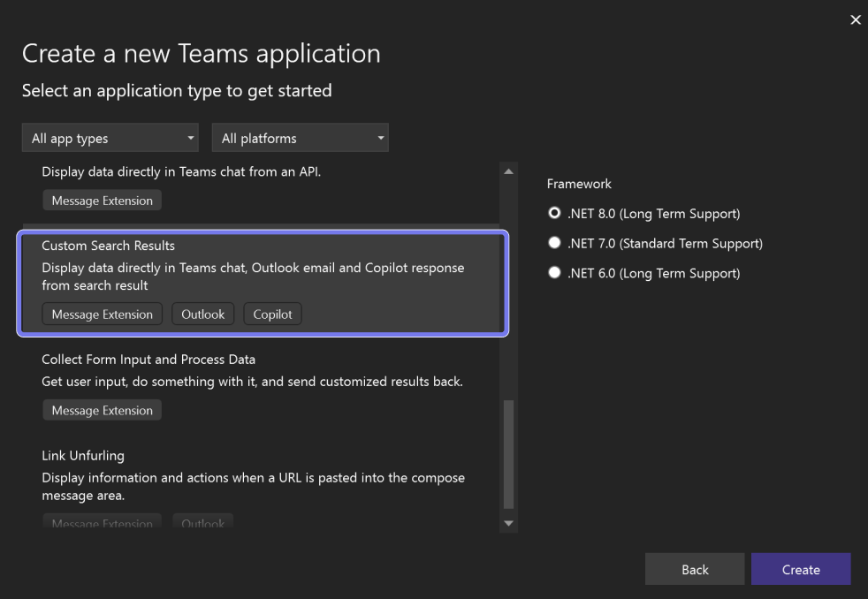Click Message Extension tag under Collect Form Input
This screenshot has width=868, height=599.
[x=102, y=411]
